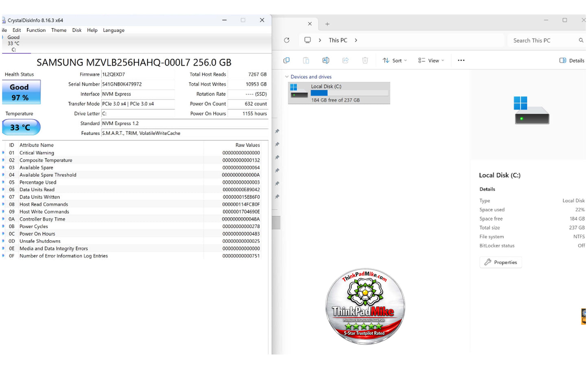Click the Interface field NVM Express
The width and height of the screenshot is (588, 369).
(x=138, y=94)
